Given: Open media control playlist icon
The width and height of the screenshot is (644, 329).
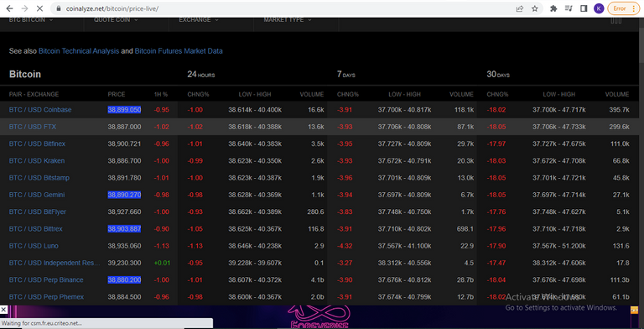Looking at the screenshot, I should (x=569, y=8).
